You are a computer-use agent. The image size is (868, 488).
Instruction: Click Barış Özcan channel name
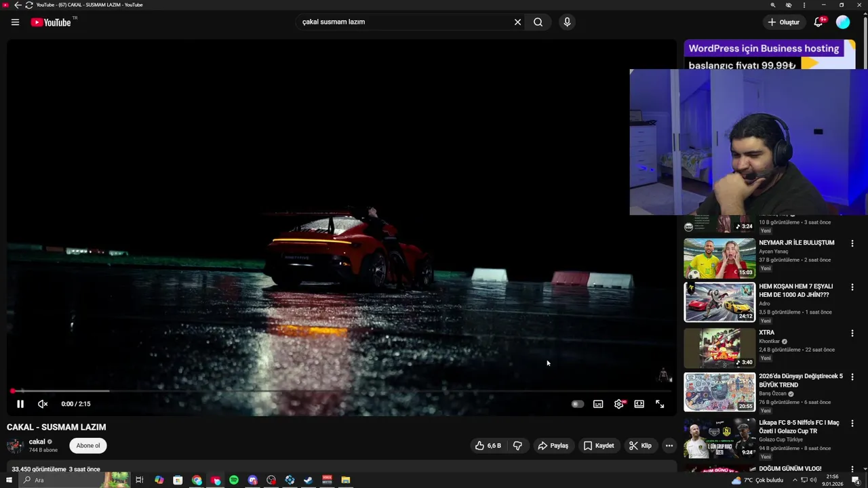coord(773,394)
